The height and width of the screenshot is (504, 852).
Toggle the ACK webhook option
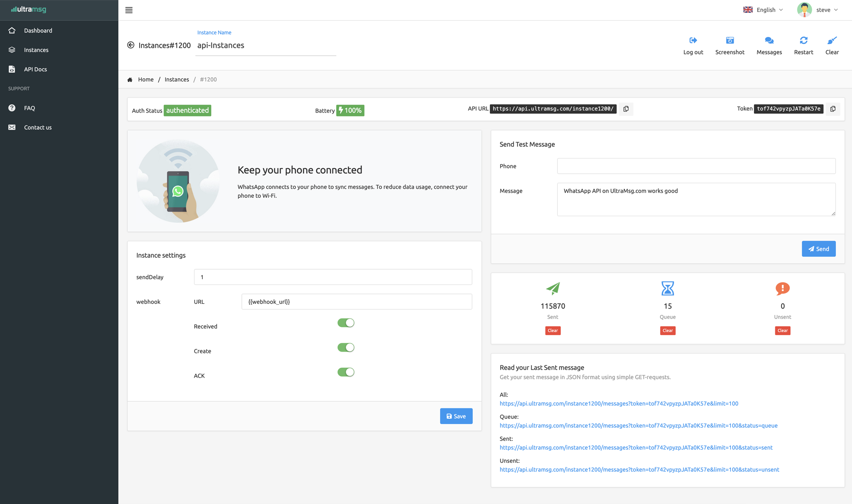[x=346, y=372]
